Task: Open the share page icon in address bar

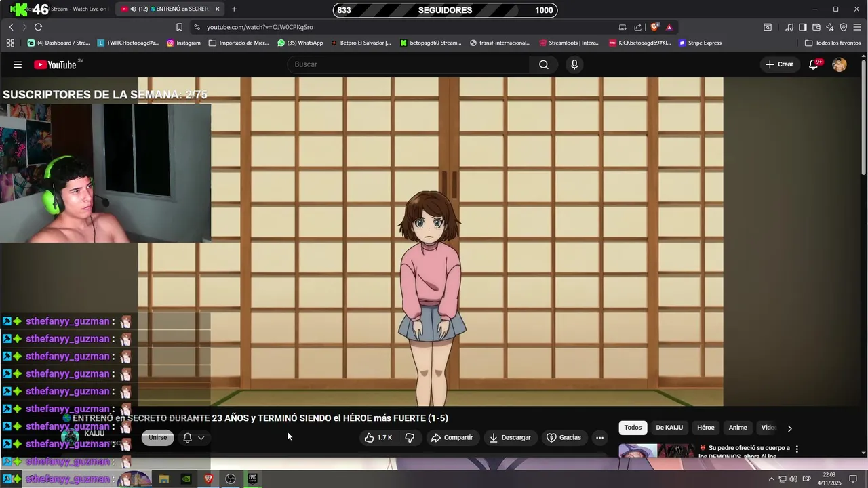Action: pos(637,27)
